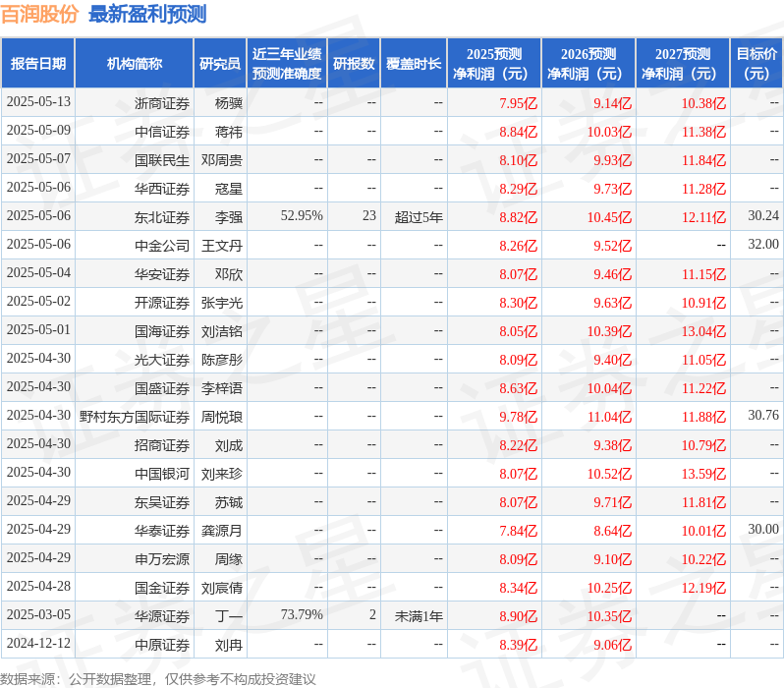Click the 73.79% accuracy value
The height and width of the screenshot is (688, 784).
(x=302, y=614)
